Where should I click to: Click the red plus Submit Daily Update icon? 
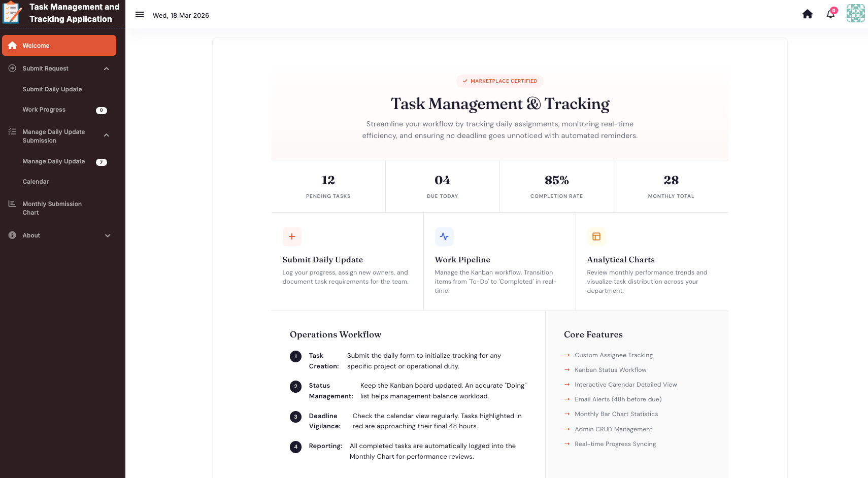[x=292, y=236]
